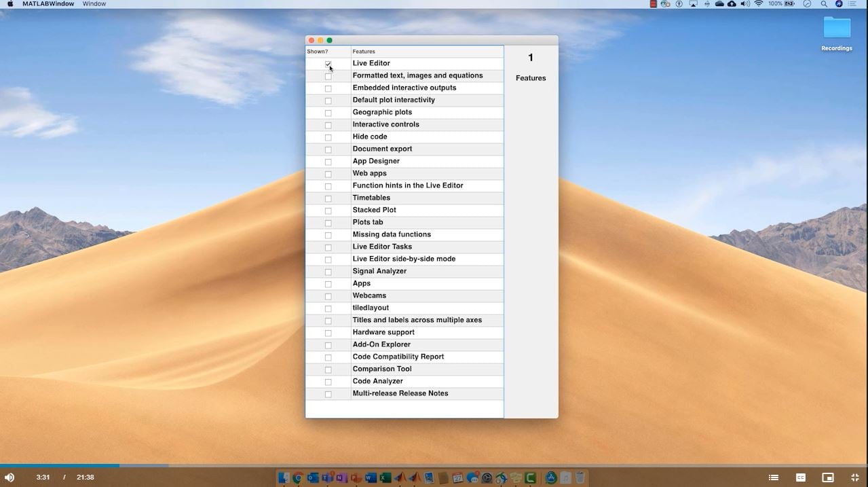Screen dimensions: 868x487
Task: Seek along the video progress bar
Action: (434, 466)
